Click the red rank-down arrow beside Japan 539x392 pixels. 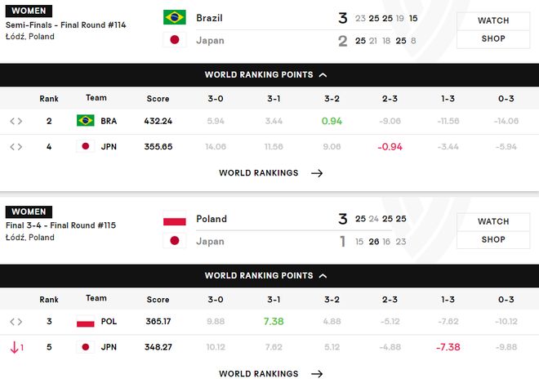tap(16, 347)
